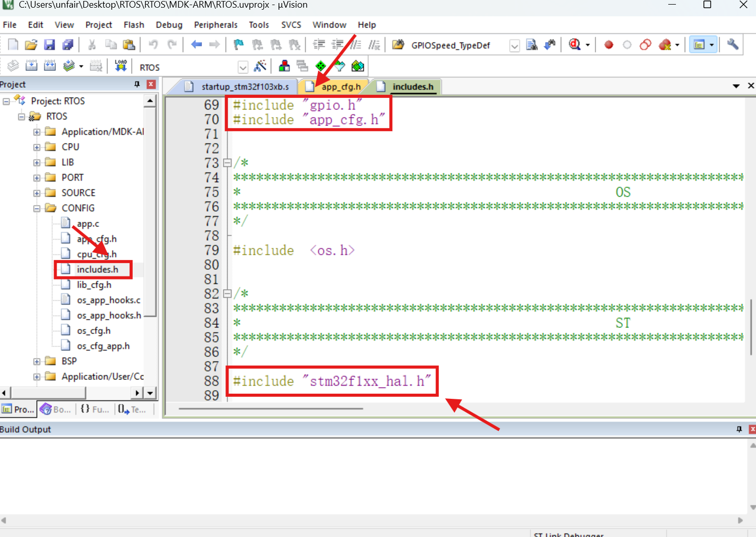Undo the last edit
Screen dimensions: 756x537
pos(153,45)
